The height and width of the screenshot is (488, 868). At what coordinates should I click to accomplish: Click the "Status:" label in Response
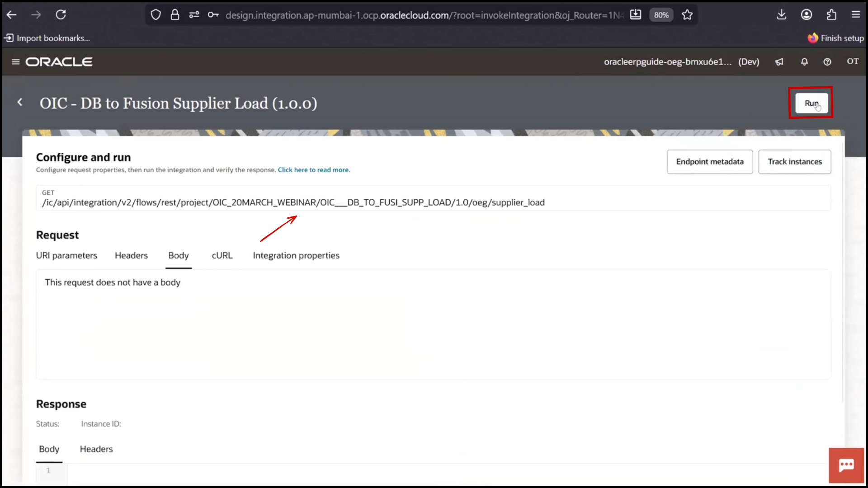[x=47, y=424]
